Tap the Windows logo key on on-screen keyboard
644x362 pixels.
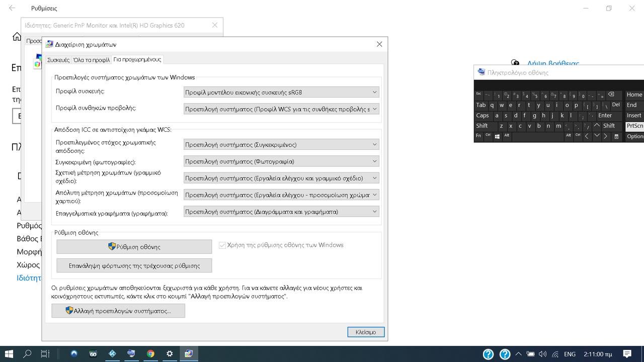pyautogui.click(x=497, y=136)
